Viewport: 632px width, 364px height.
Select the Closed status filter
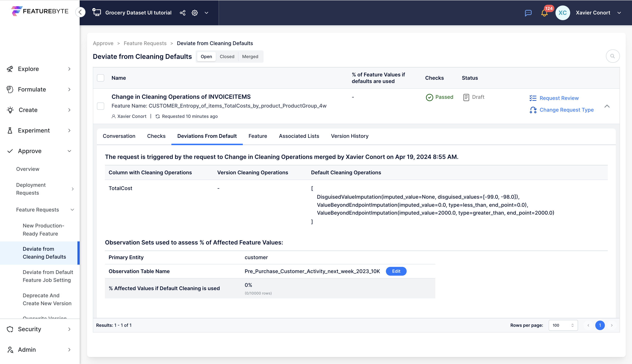227,56
